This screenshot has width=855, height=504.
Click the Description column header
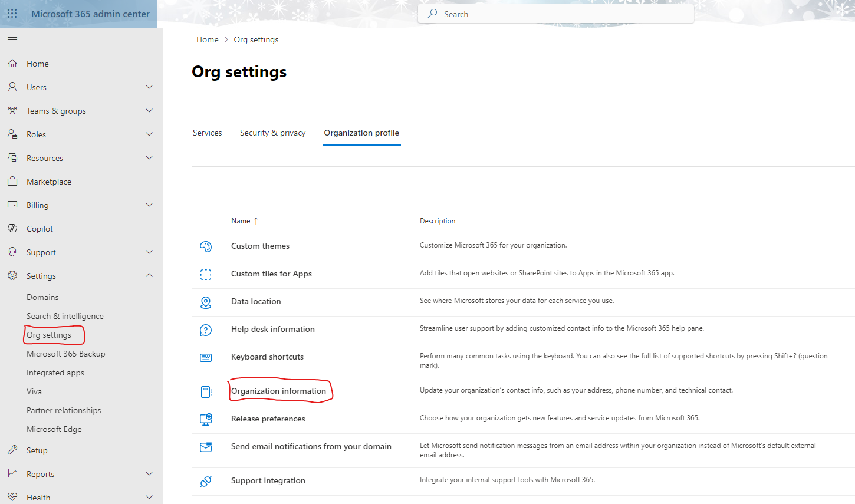(438, 221)
